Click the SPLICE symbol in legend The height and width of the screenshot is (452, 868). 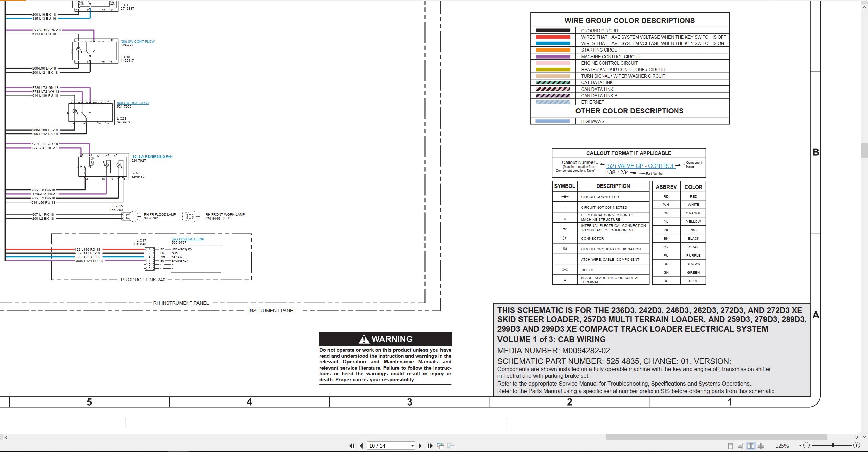point(565,270)
